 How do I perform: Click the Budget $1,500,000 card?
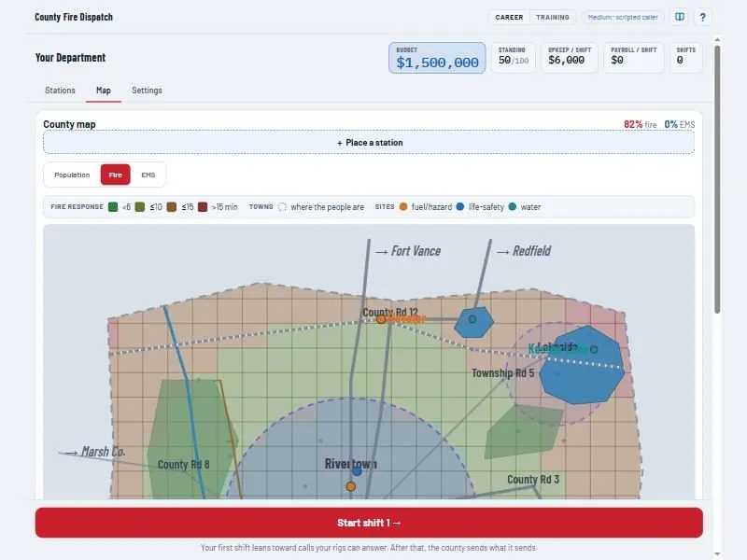(x=437, y=58)
